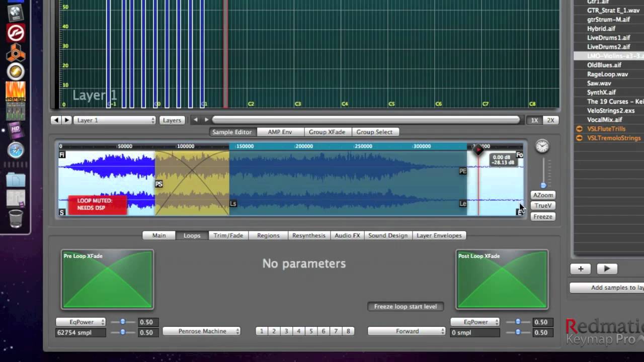
Task: Click the keyboard horizontal scrollbar
Action: [366, 120]
